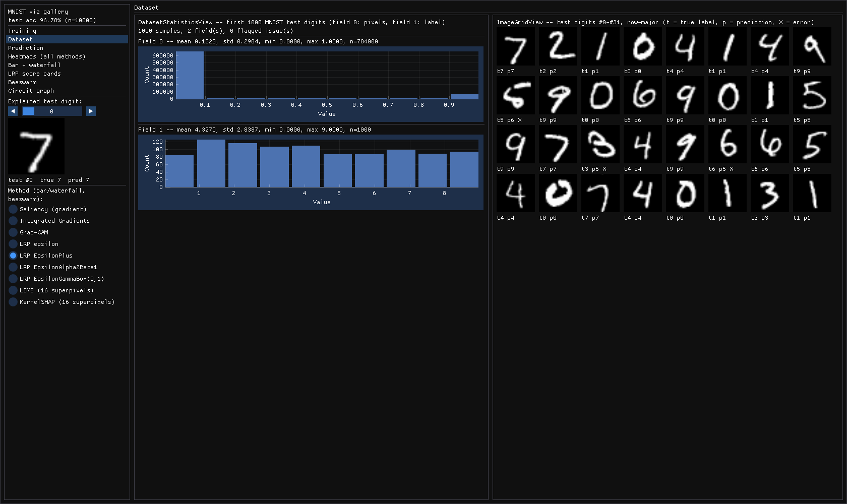This screenshot has height=504, width=847.
Task: Click the first grid thumbnail, labeled t7 p7, in the top row
Action: coord(516,46)
